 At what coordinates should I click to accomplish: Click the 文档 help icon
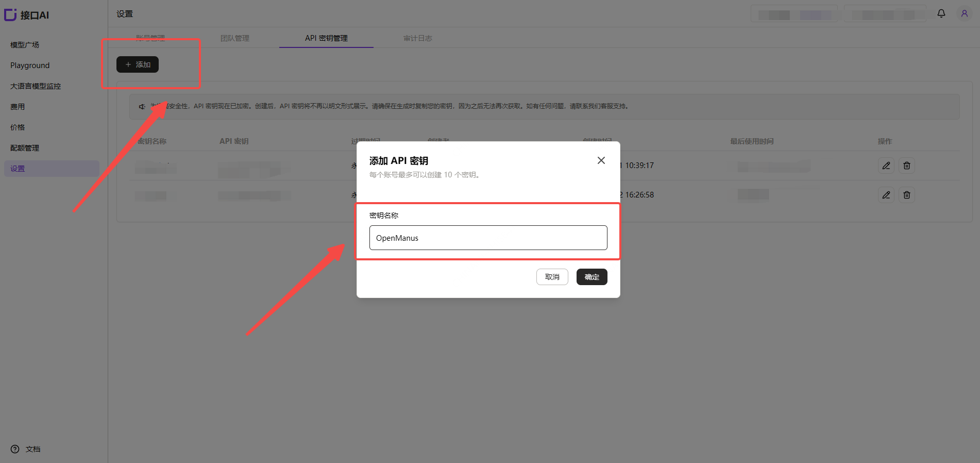tap(15, 449)
